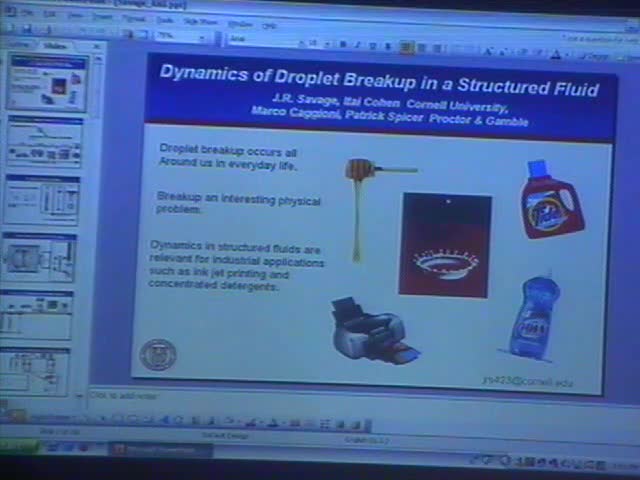The image size is (640, 480).
Task: Open the File menu
Action: [x=28, y=13]
